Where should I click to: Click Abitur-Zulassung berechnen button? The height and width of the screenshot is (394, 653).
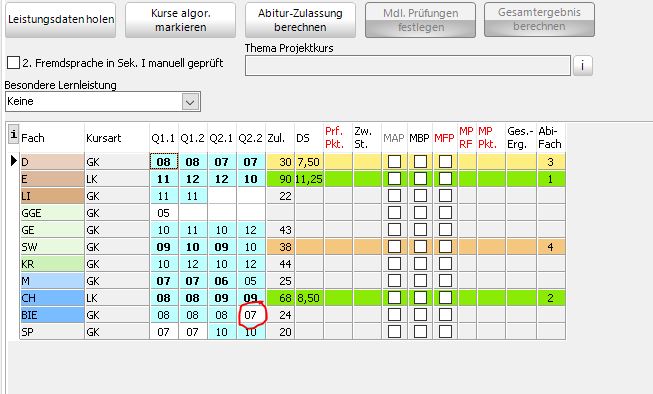(300, 20)
